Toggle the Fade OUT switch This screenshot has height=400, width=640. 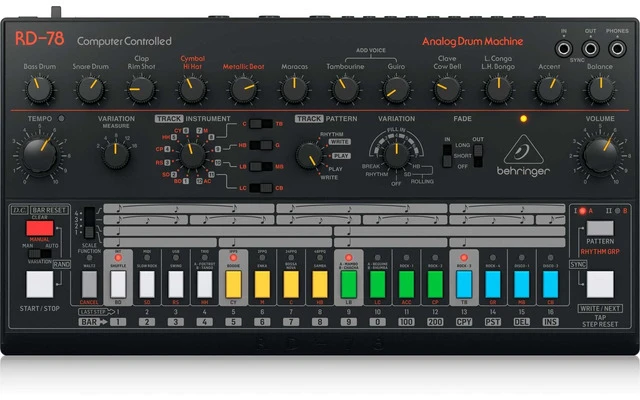(478, 156)
